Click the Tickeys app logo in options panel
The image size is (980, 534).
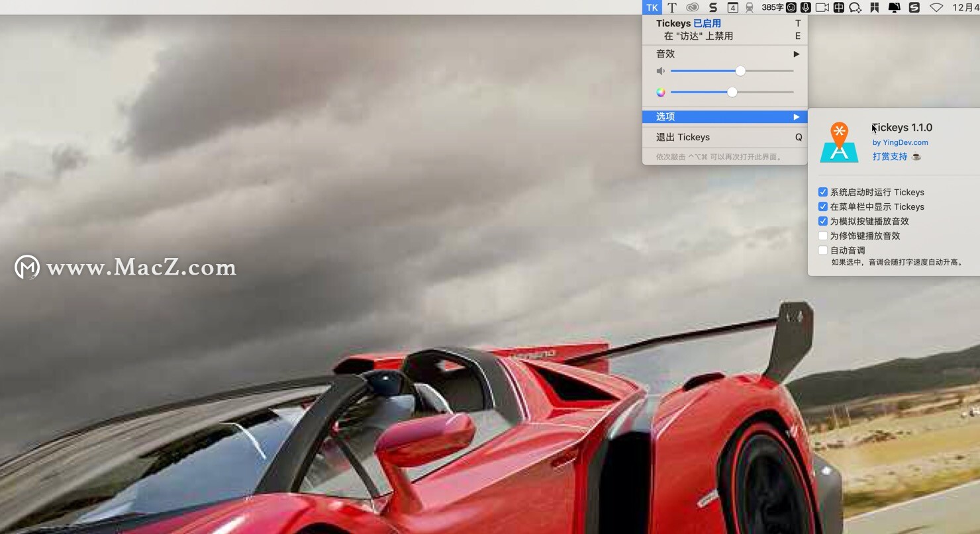[839, 142]
